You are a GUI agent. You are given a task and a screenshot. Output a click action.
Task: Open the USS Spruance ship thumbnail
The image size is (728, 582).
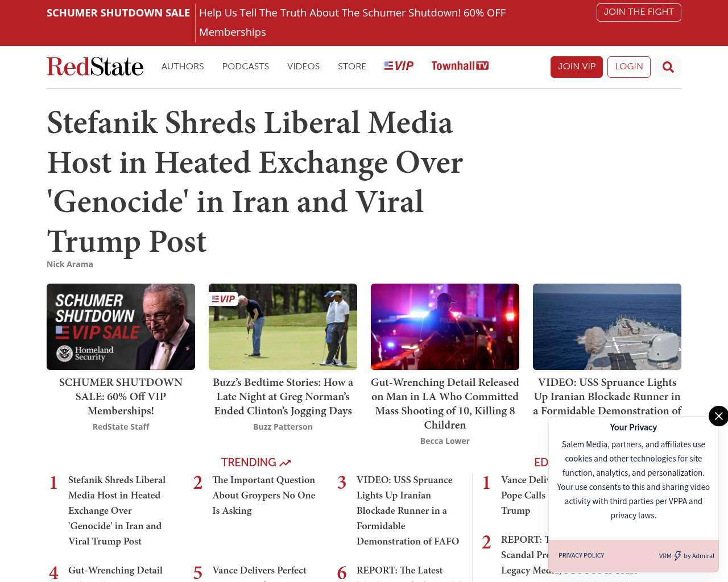(x=607, y=327)
